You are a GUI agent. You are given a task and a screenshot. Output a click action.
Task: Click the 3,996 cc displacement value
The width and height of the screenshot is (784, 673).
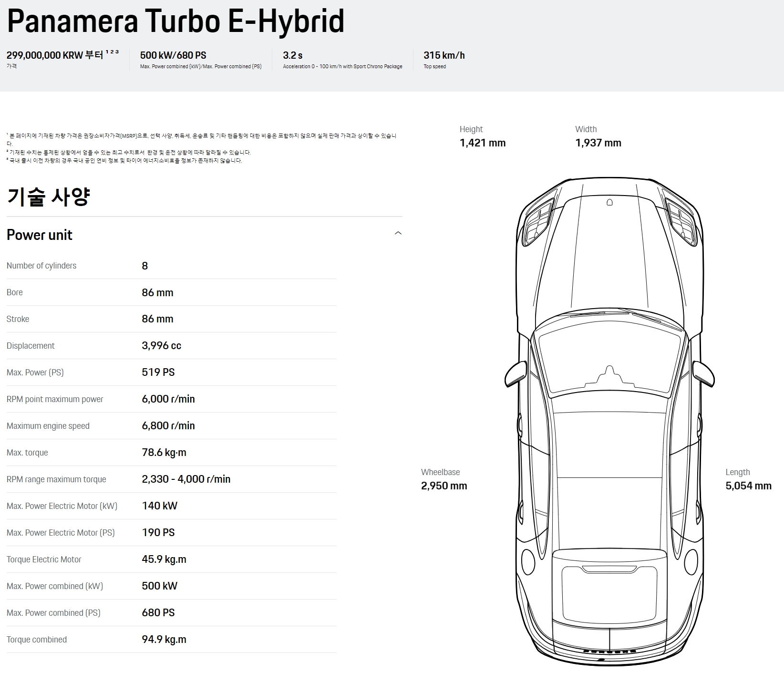click(x=161, y=346)
